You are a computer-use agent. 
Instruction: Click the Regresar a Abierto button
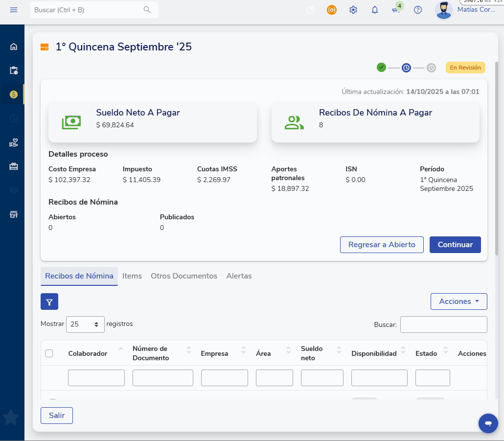[x=382, y=245]
